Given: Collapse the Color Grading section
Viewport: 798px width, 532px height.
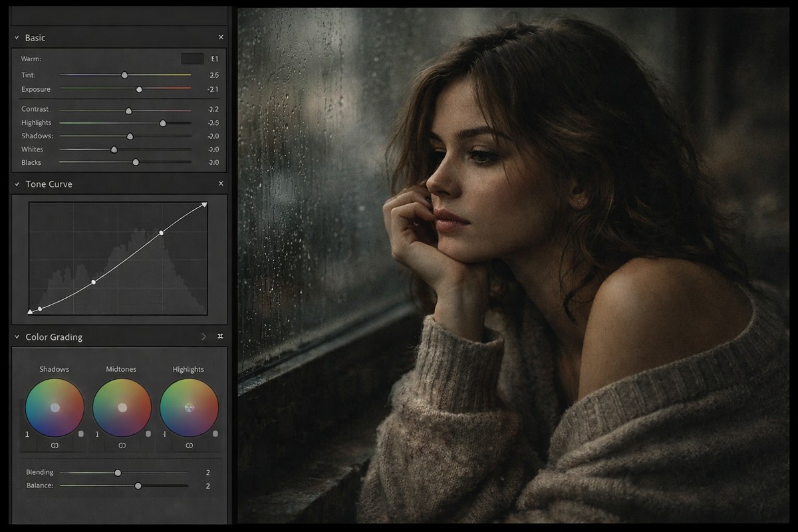Looking at the screenshot, I should coord(17,337).
